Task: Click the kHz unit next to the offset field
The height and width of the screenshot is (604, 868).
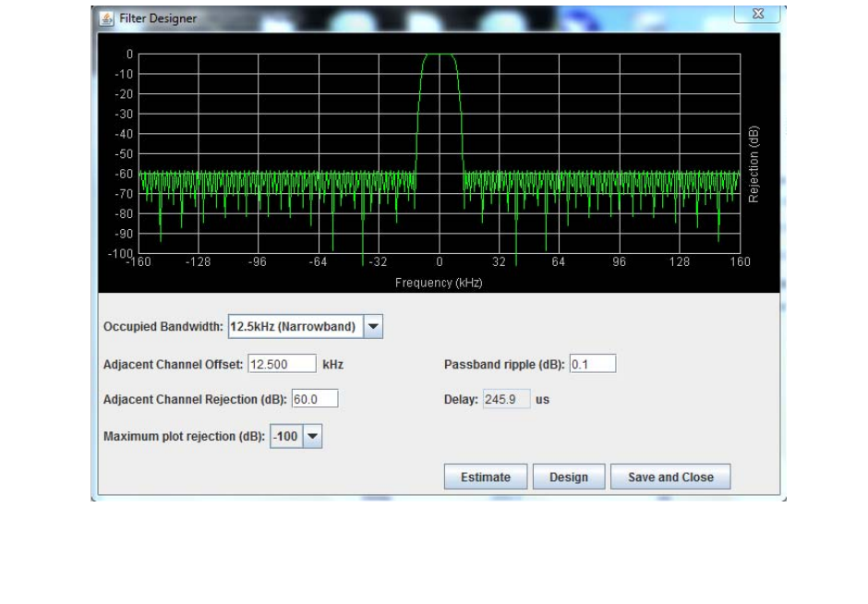Action: pyautogui.click(x=332, y=364)
